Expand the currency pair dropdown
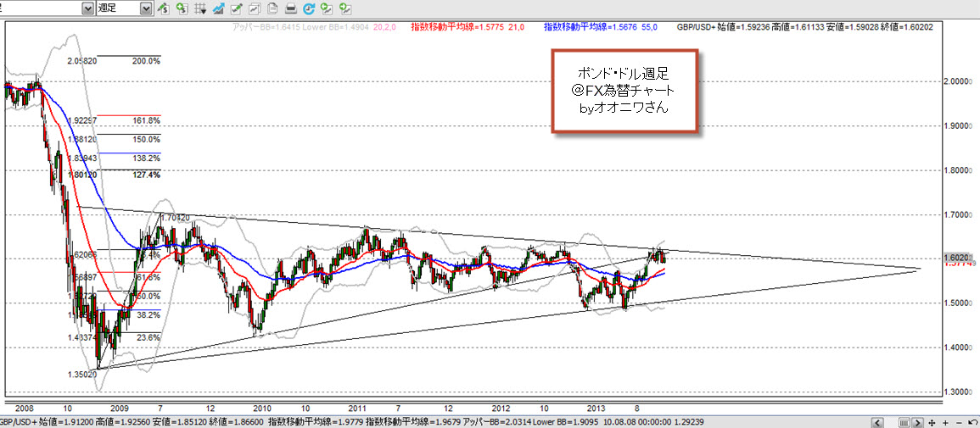 pyautogui.click(x=88, y=8)
